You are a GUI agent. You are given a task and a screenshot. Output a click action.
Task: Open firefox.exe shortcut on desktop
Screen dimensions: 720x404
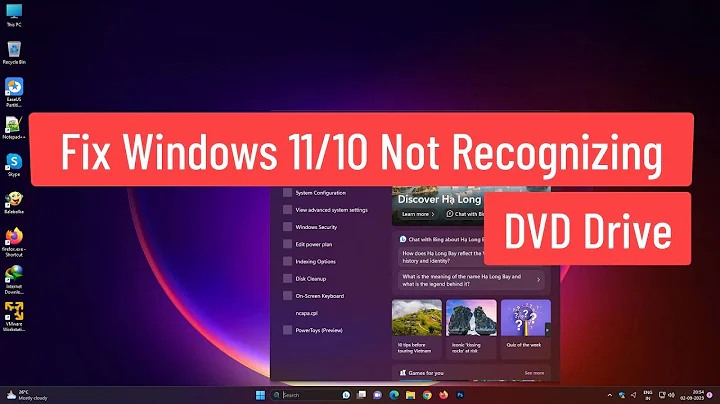(14, 242)
